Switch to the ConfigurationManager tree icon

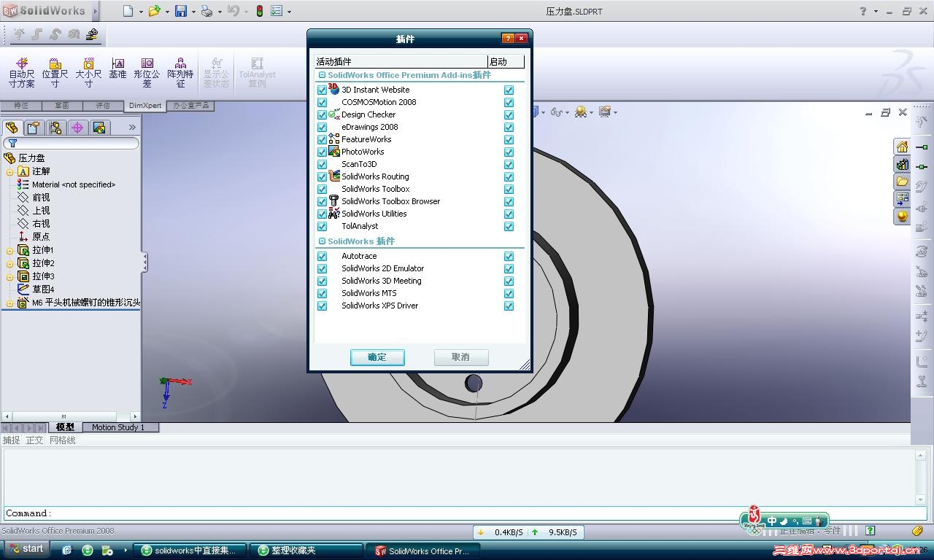click(x=55, y=127)
